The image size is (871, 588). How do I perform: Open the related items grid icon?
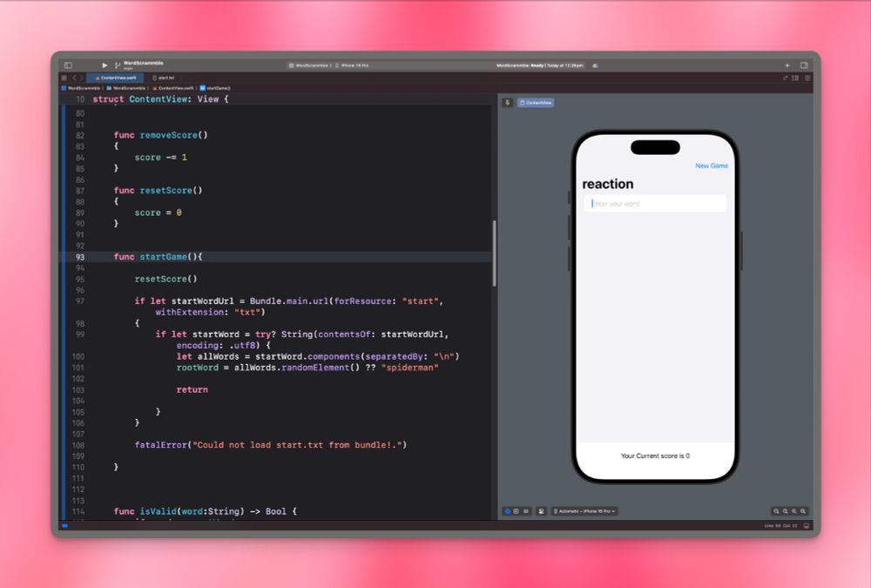[64, 78]
